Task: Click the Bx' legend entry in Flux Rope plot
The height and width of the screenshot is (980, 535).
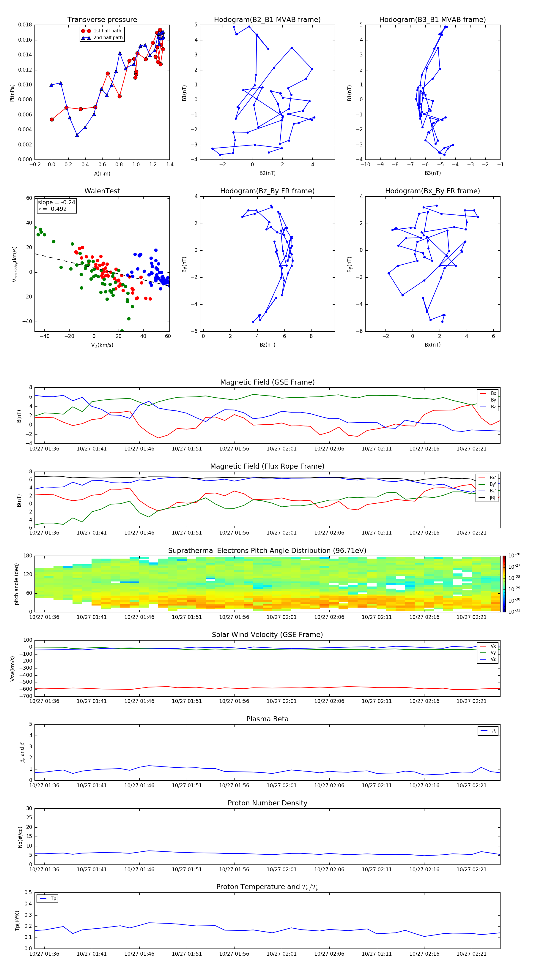Action: pos(487,478)
